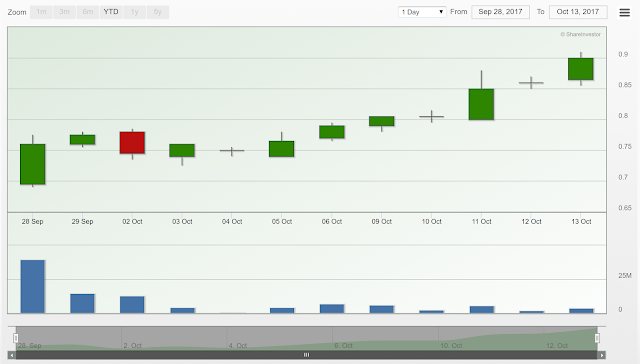Click the right scrollbar arrow
This screenshot has height=364, width=640.
602,355
